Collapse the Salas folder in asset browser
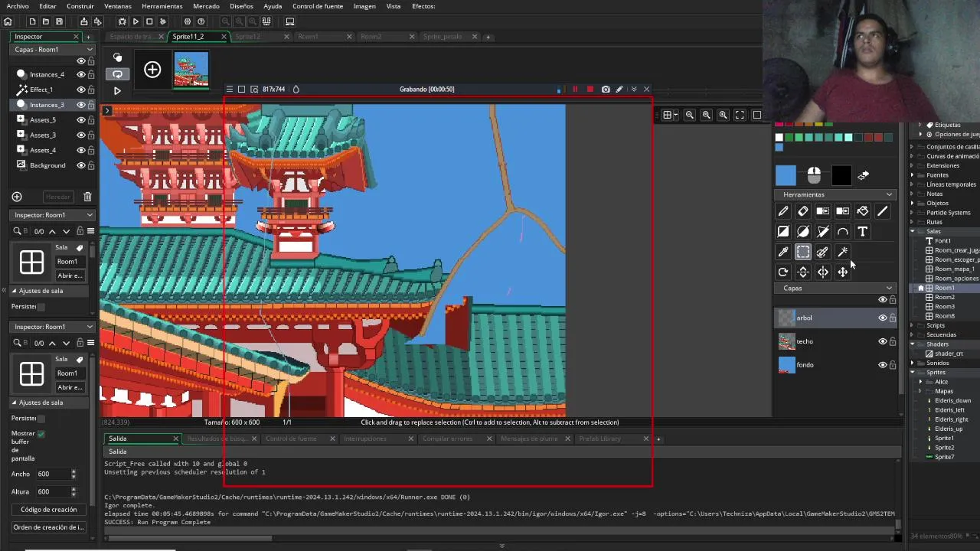Image resolution: width=980 pixels, height=551 pixels. (x=913, y=231)
